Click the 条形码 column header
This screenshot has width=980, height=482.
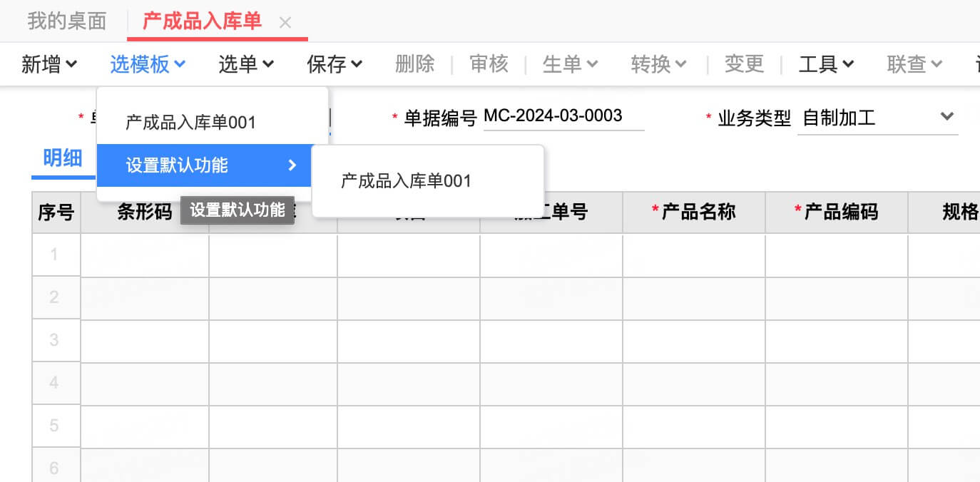point(145,212)
